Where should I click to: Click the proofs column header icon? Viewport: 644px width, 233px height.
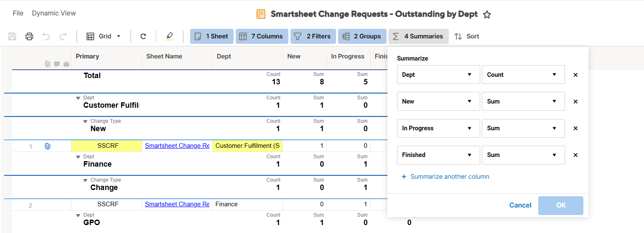tap(66, 64)
